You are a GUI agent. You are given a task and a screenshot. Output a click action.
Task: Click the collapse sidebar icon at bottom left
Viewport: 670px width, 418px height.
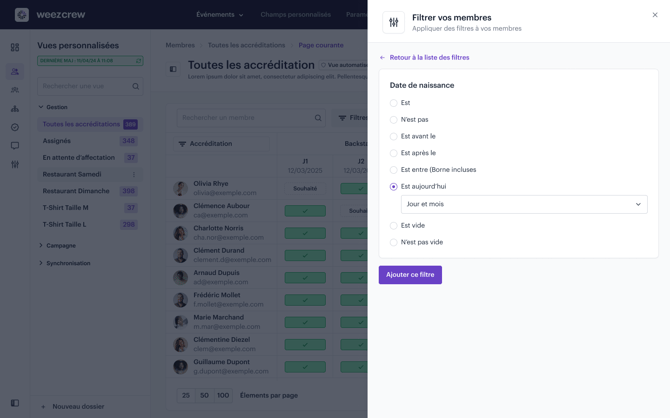click(x=15, y=403)
